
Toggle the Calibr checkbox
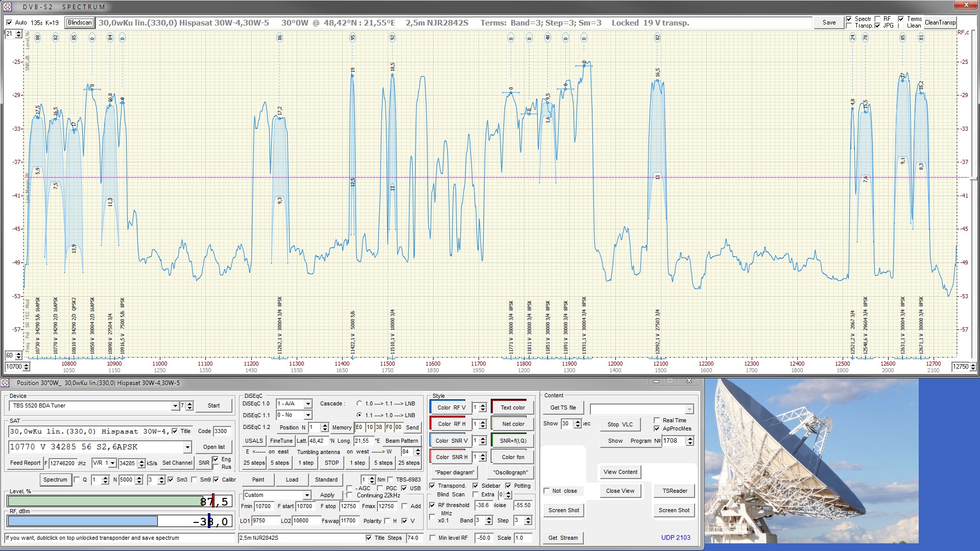click(x=216, y=480)
